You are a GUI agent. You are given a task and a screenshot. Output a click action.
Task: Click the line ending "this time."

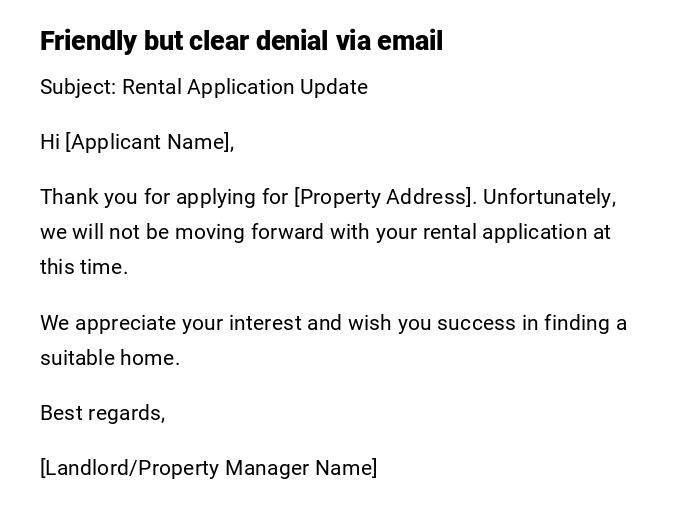point(84,267)
